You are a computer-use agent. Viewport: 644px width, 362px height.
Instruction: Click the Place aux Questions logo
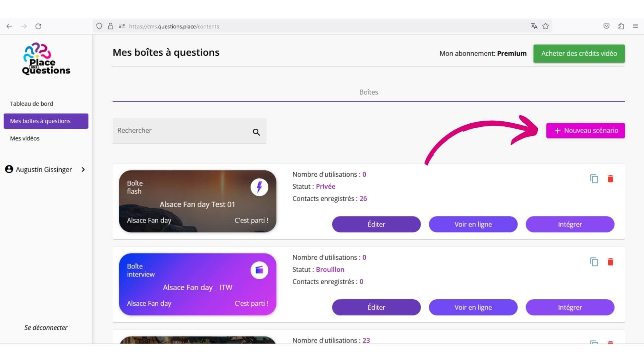[x=46, y=59]
